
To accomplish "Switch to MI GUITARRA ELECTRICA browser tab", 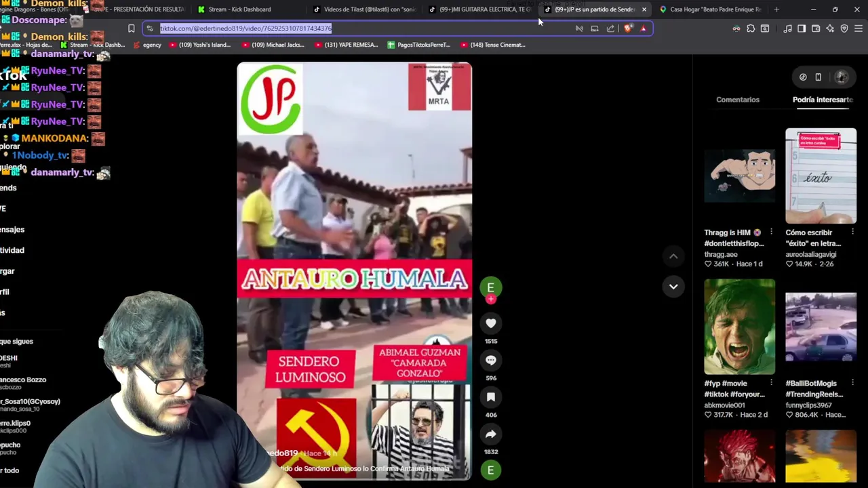I will tap(481, 9).
